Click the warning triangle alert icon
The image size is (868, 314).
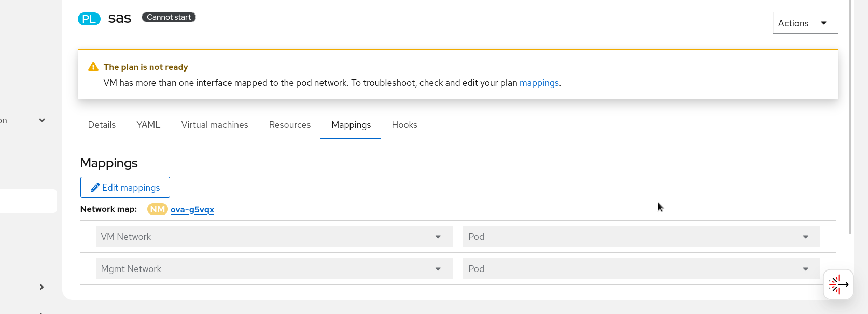pos(93,67)
